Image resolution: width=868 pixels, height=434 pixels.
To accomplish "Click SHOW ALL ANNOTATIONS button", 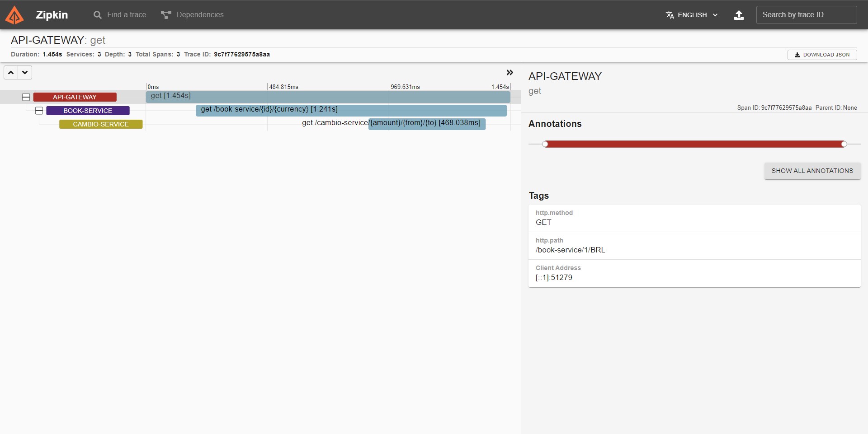I will (812, 171).
